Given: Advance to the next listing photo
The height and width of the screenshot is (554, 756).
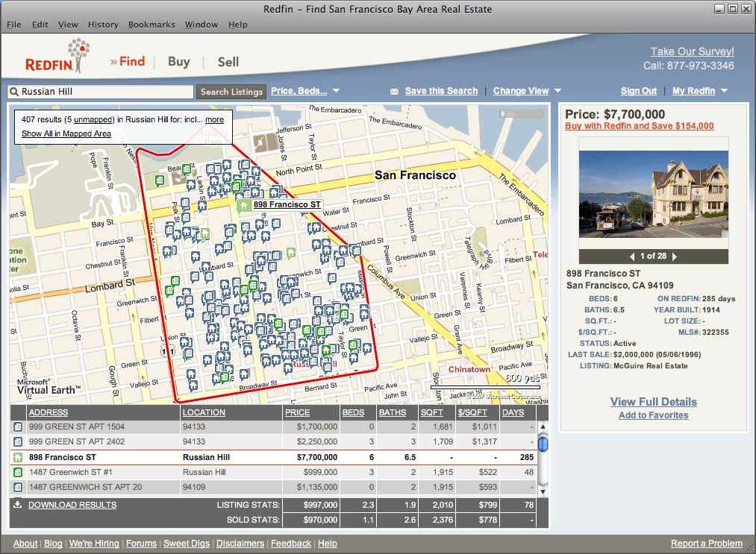Looking at the screenshot, I should [675, 256].
